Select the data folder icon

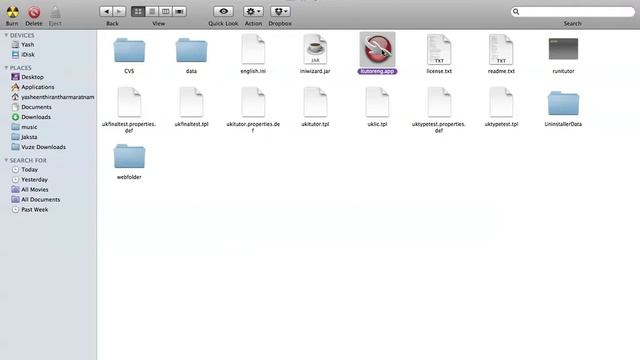coord(191,50)
